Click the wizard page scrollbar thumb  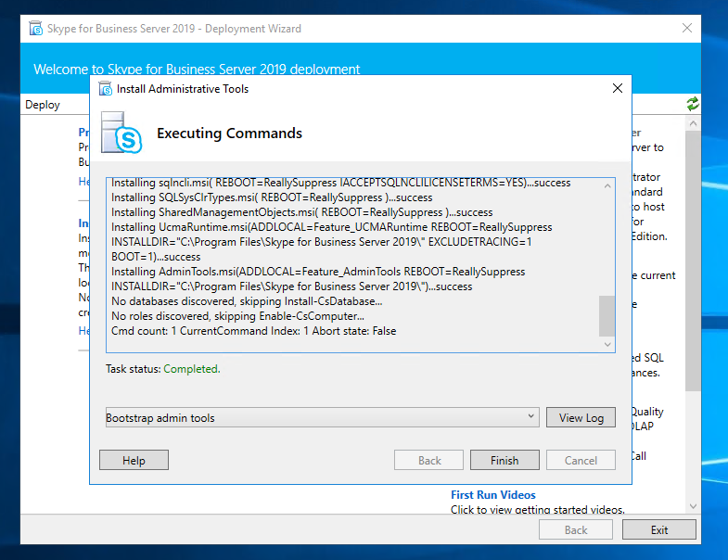(693, 261)
